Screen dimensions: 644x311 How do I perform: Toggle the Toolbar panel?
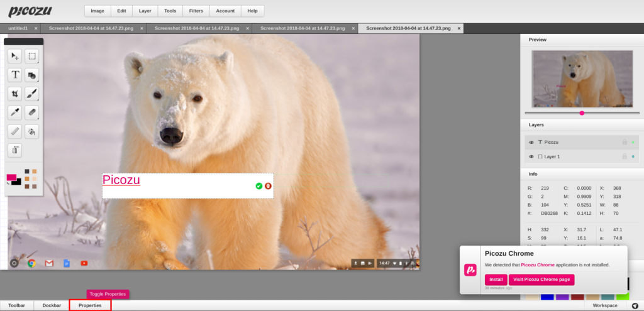pyautogui.click(x=17, y=306)
